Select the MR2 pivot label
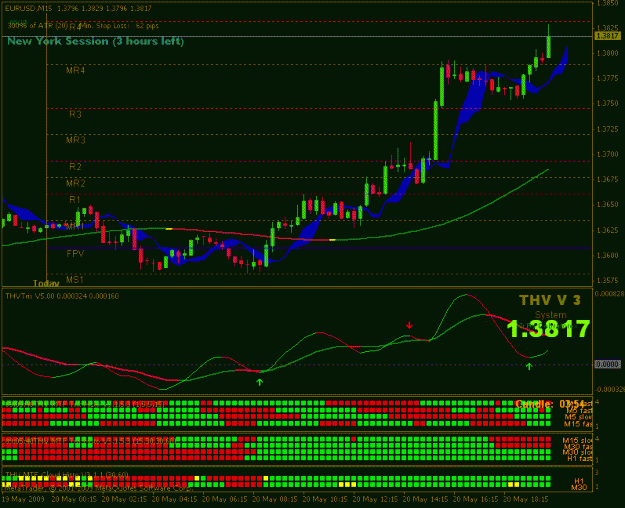Screen dimensions: 625x508 pos(75,183)
